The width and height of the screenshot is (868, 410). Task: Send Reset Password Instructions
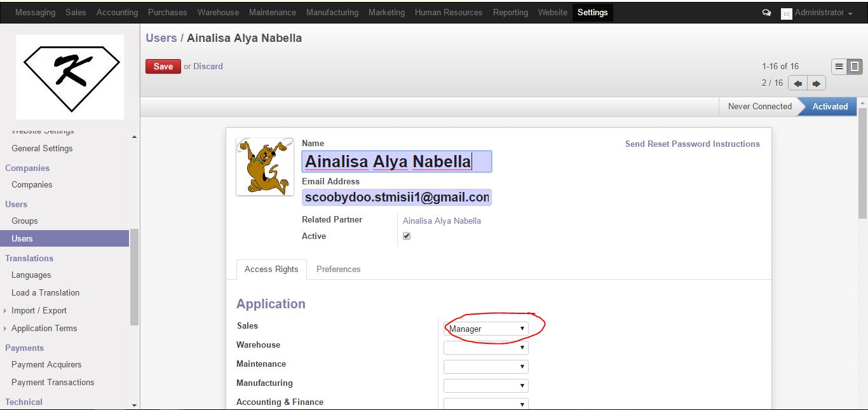(692, 144)
